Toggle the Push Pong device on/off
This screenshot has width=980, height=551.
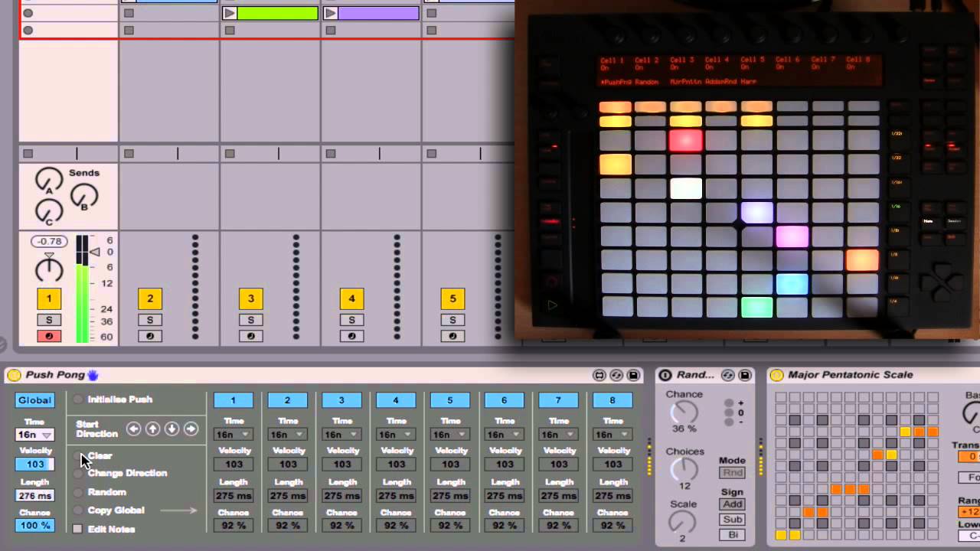point(14,375)
